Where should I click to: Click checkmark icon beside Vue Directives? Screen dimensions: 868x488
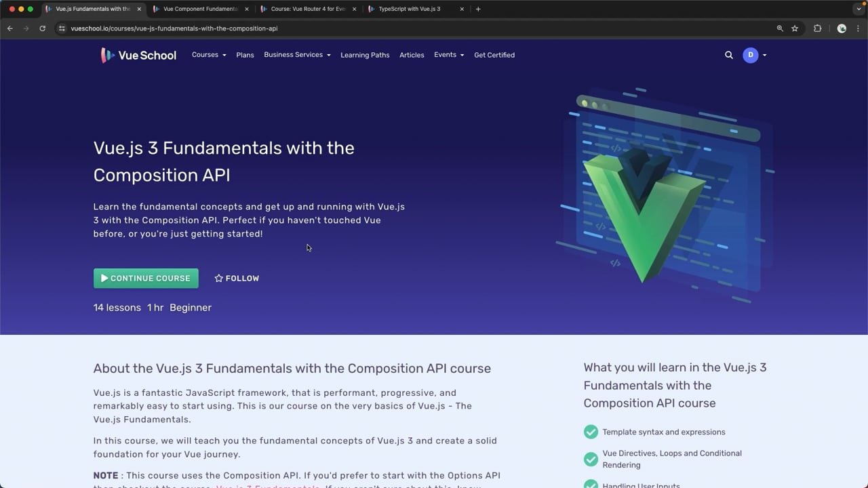591,459
